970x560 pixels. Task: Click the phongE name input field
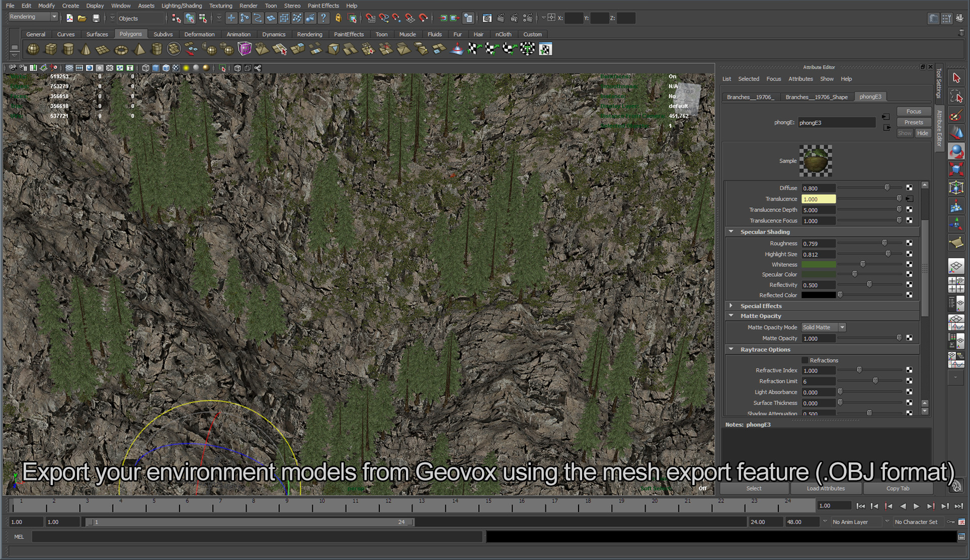[836, 122]
